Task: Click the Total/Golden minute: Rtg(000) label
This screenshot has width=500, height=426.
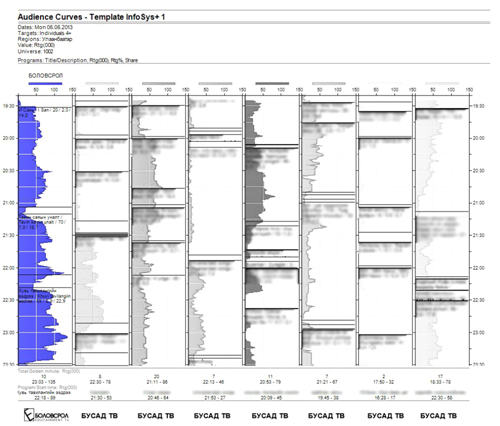Action: pos(49,371)
